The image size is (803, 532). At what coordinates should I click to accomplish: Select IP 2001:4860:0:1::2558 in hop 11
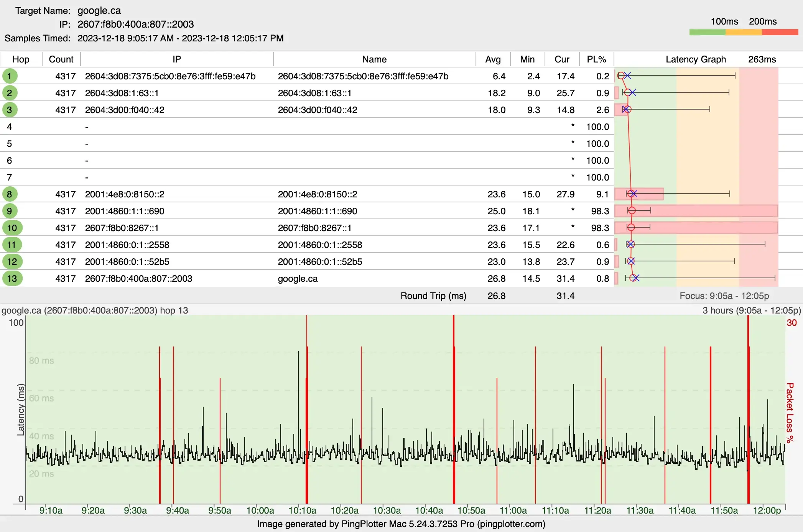(x=127, y=245)
